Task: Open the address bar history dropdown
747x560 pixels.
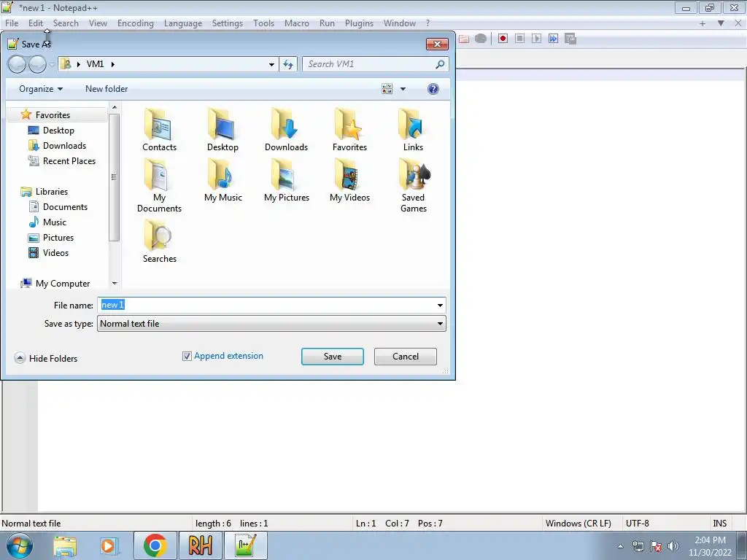Action: tap(271, 64)
